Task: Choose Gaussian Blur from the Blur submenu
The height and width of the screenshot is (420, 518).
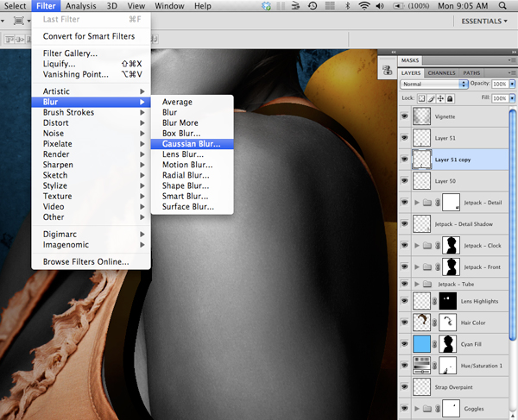Action: pyautogui.click(x=192, y=144)
